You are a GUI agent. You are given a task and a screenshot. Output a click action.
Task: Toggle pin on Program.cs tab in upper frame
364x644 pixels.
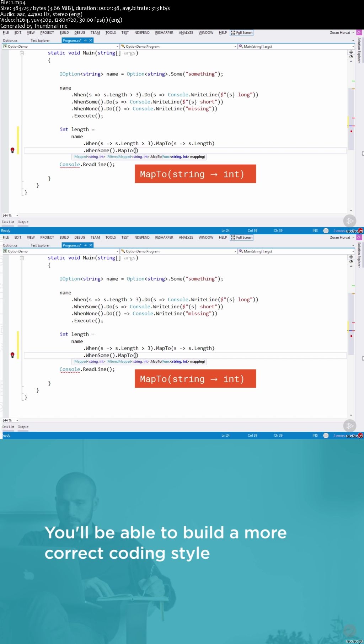(x=85, y=41)
